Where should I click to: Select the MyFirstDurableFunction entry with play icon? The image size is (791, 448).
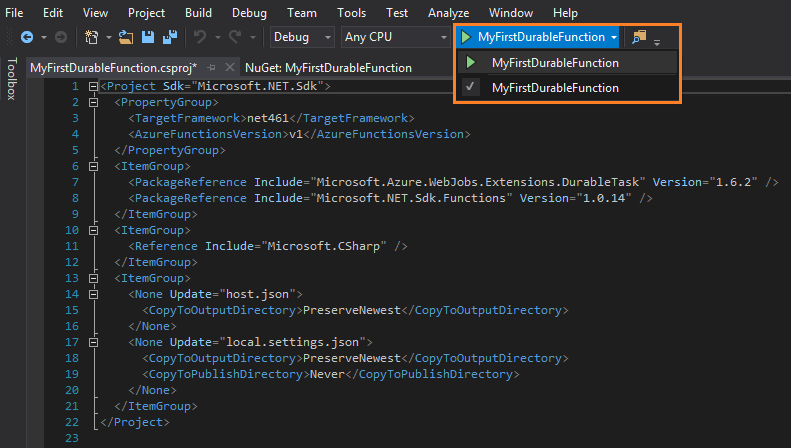pos(567,63)
